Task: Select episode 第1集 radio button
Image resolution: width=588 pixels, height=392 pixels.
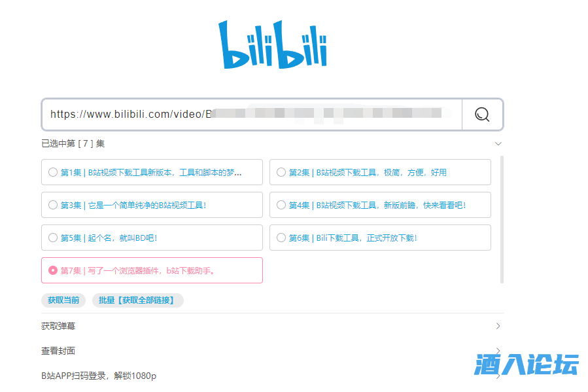Action: tap(53, 172)
